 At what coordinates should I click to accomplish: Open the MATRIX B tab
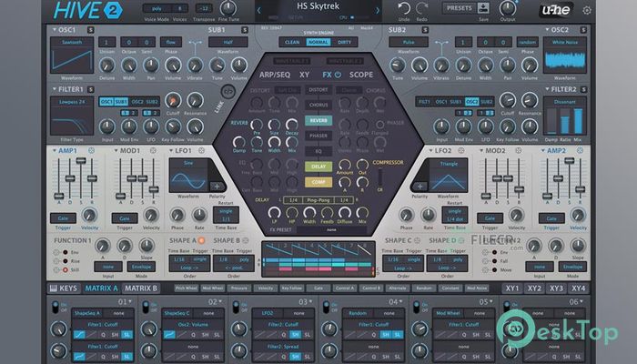[140, 288]
